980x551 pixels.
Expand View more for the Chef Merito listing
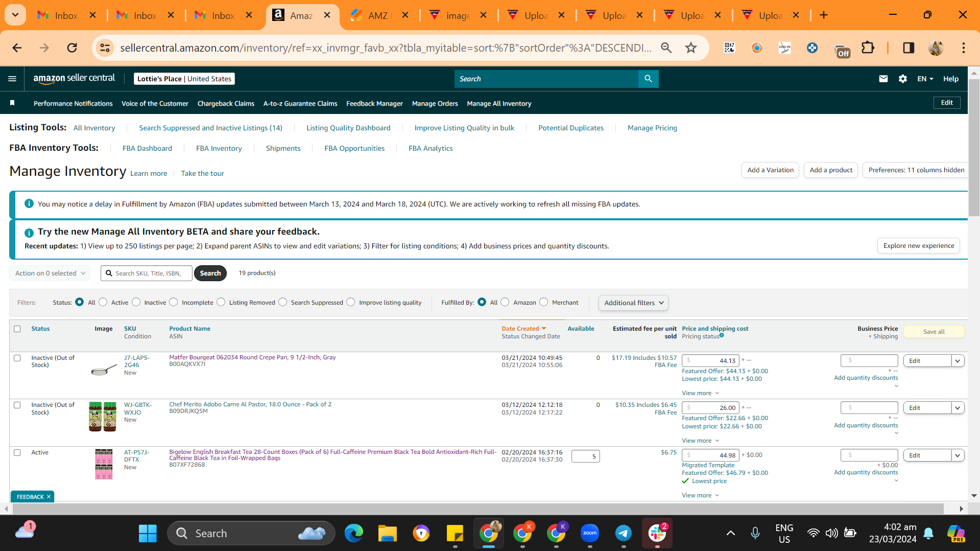(x=701, y=441)
